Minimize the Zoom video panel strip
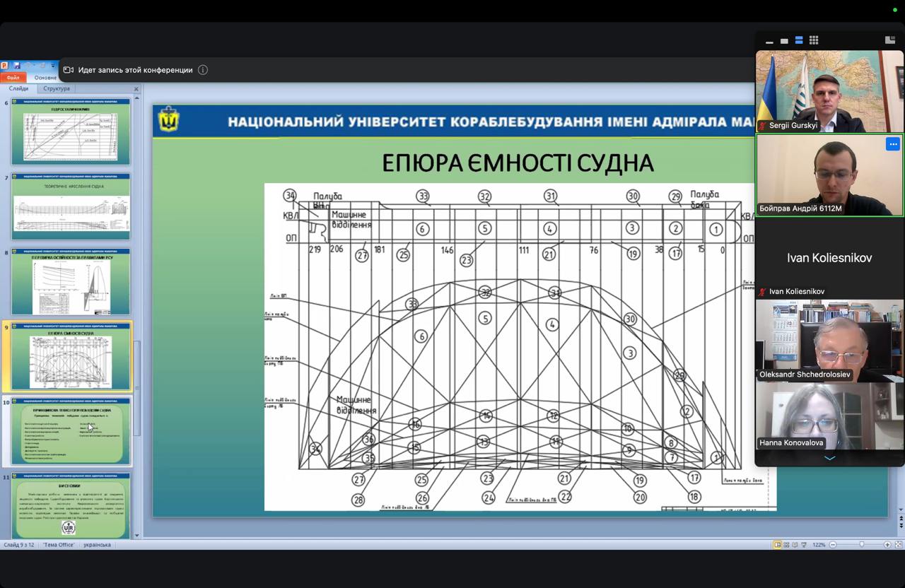 [769, 42]
